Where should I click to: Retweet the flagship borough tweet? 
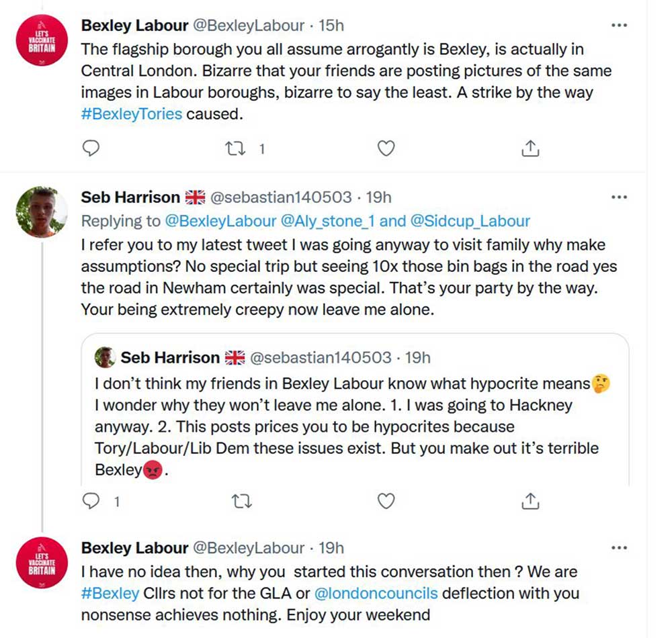(235, 148)
